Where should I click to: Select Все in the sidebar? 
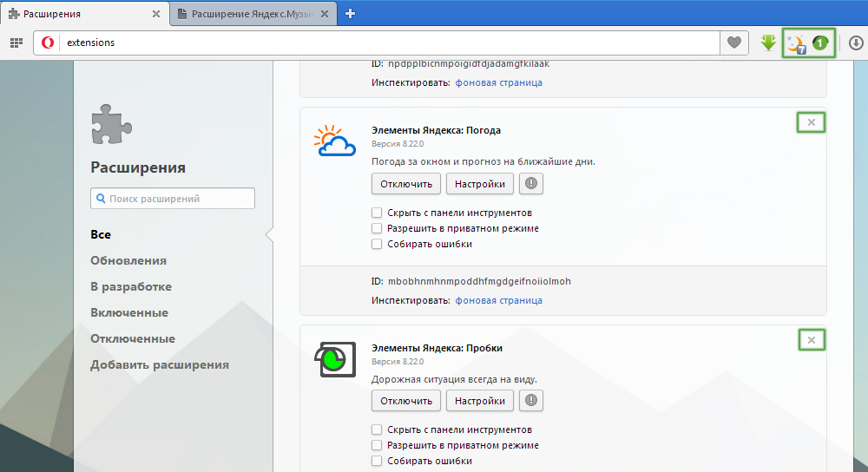point(101,234)
